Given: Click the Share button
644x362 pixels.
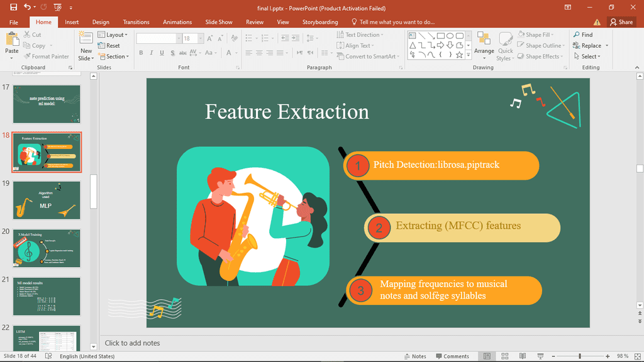Looking at the screenshot, I should (621, 22).
